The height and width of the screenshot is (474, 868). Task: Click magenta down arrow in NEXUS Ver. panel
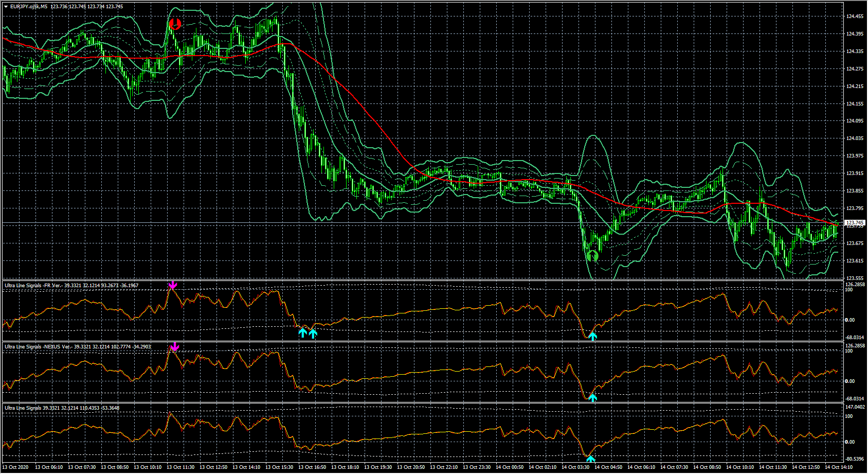174,347
